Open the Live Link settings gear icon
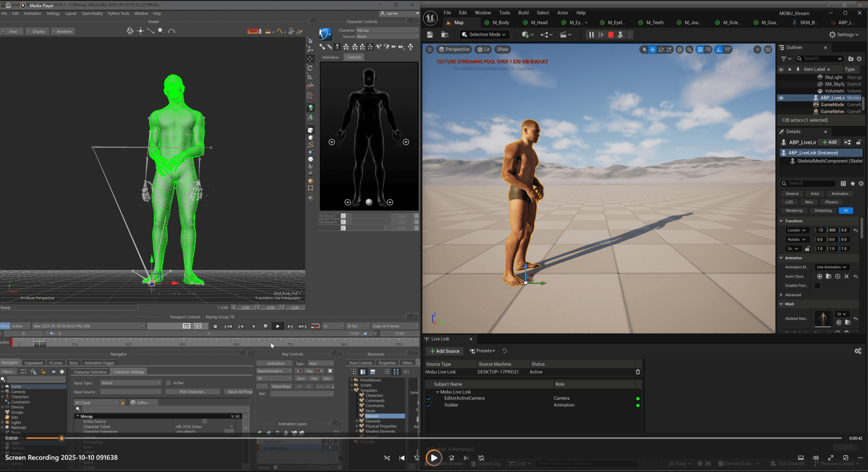868x472 pixels. 858,351
